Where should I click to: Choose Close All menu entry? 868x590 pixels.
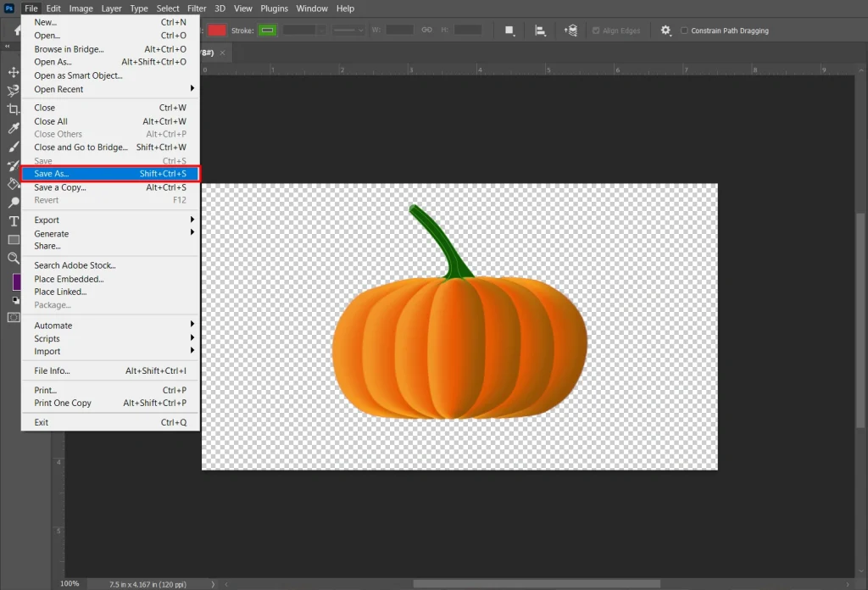click(110, 121)
